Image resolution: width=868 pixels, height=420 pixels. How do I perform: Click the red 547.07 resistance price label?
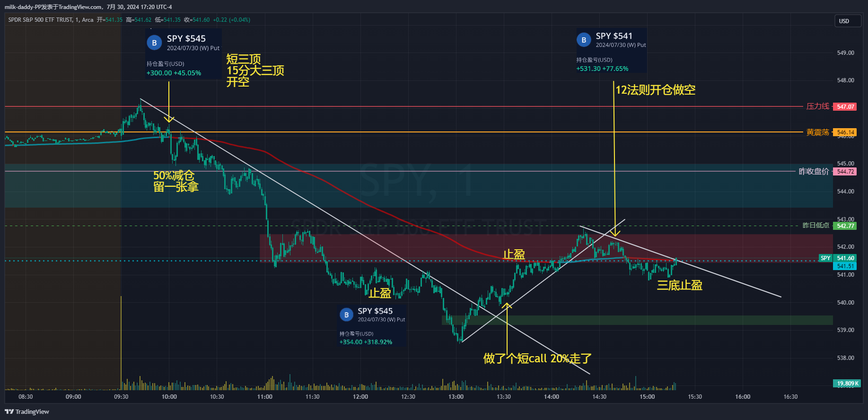click(x=845, y=107)
